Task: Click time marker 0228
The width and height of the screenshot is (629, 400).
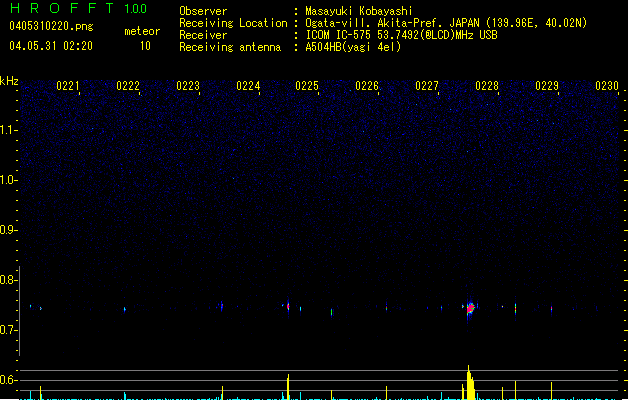Action: [x=487, y=86]
